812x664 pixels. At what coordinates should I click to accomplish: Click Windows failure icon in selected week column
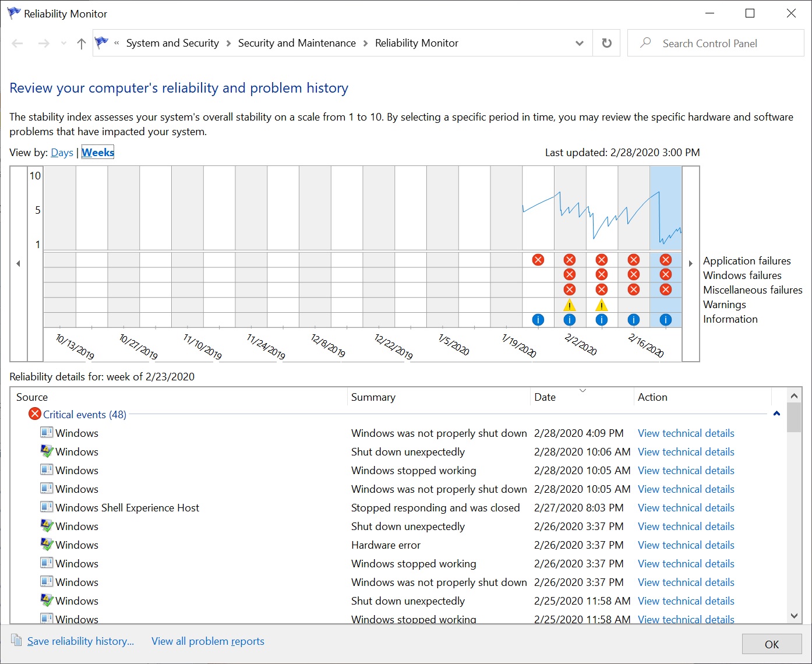(666, 274)
